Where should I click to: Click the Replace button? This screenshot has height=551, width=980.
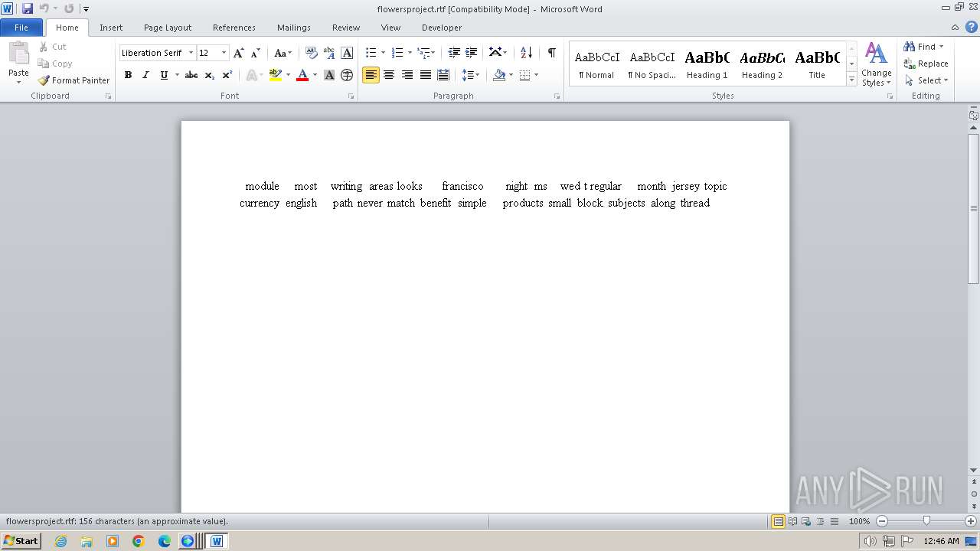(x=926, y=64)
